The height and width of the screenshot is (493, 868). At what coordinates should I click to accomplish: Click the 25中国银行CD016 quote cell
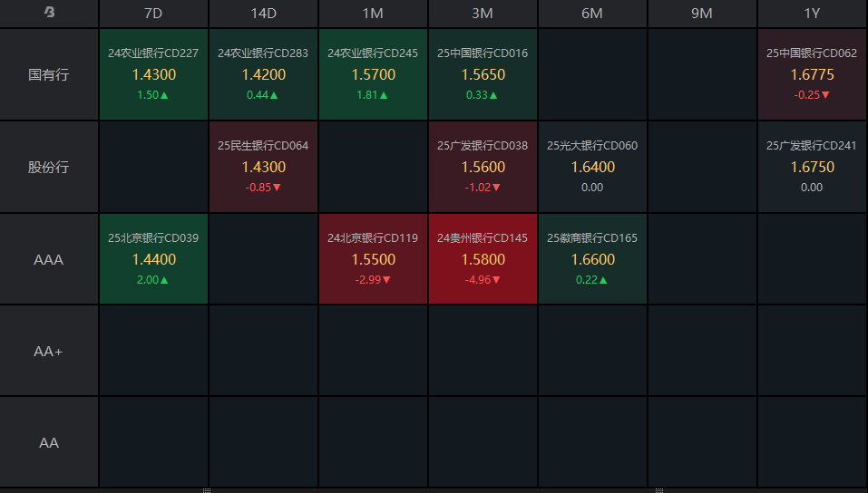(x=483, y=74)
